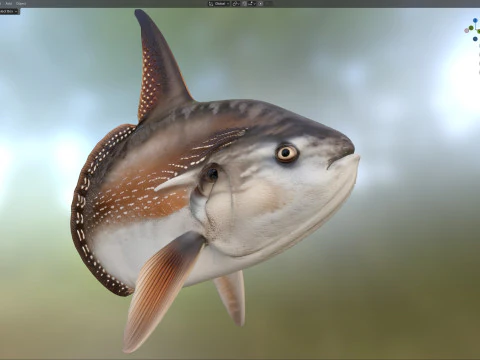Open the Select Box tool dropdown

point(9,11)
